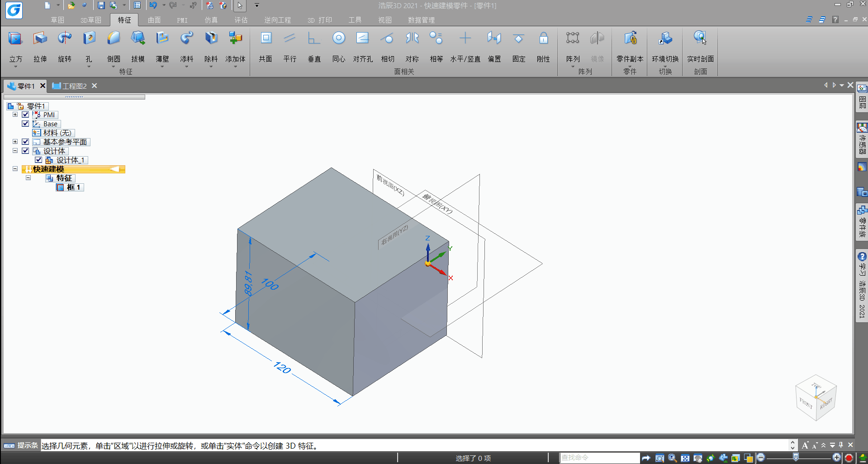Click the 查找命令 search field
Viewport: 868px width, 464px height.
point(600,458)
